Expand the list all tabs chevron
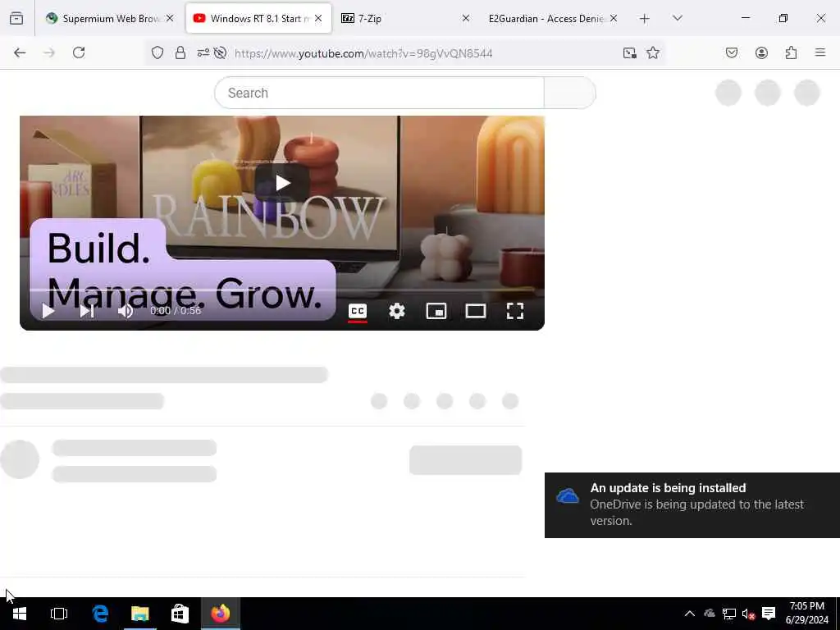The width and height of the screenshot is (840, 630). (677, 19)
